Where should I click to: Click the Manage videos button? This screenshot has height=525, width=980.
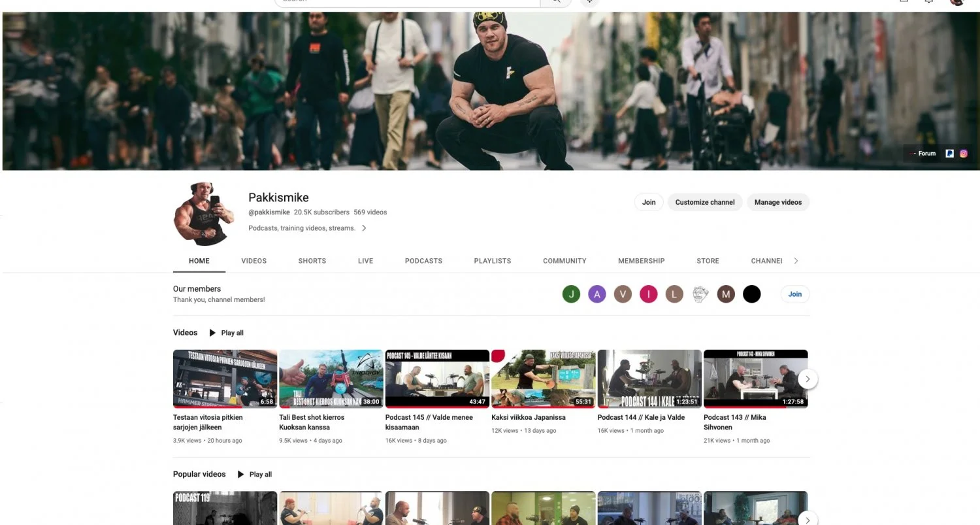[x=777, y=202]
